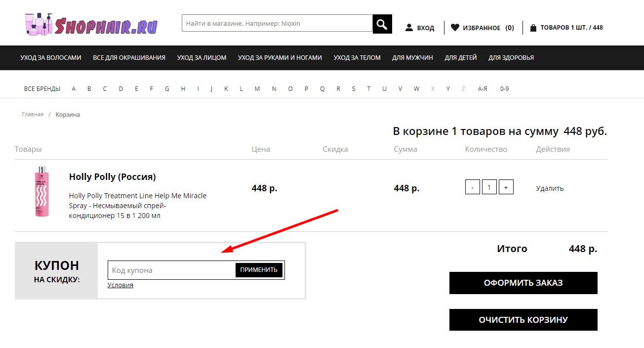Decrease quantity with minus button
644x348 pixels.
coord(473,188)
